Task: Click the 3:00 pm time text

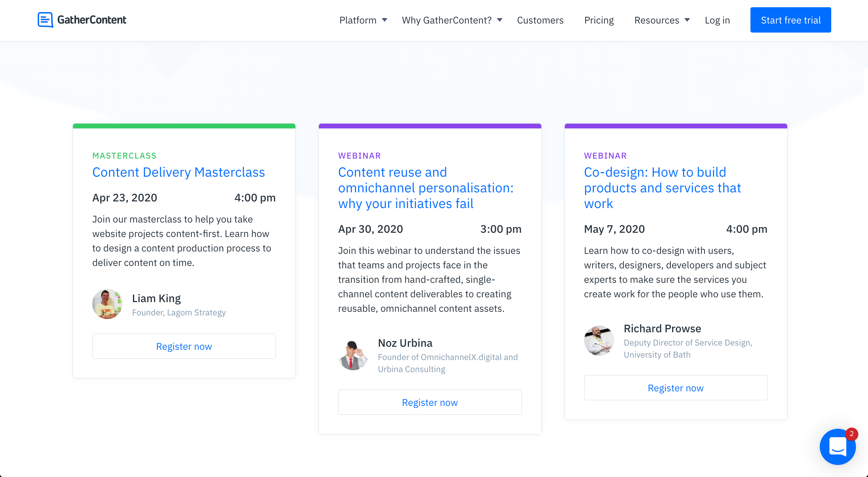Action: (501, 229)
